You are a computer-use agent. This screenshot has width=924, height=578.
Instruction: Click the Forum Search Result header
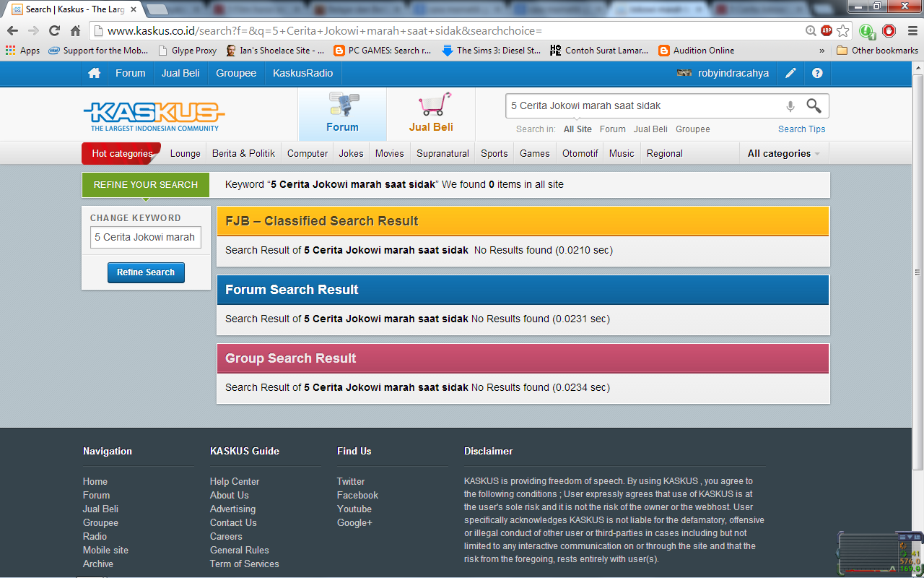[523, 290]
